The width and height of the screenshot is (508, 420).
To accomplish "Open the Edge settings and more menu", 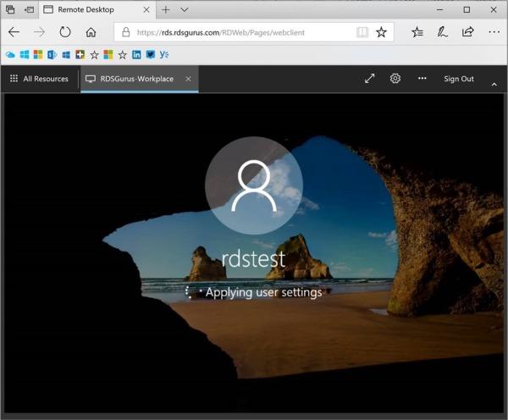I will [494, 32].
